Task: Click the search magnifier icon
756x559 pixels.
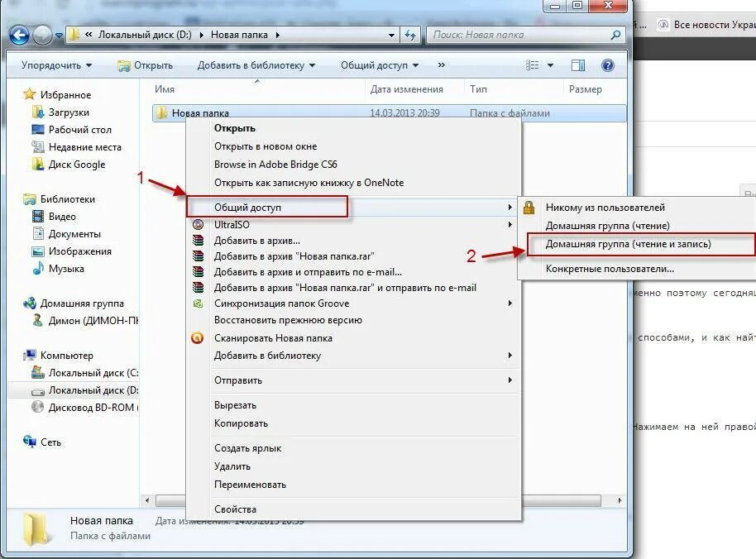Action: click(x=615, y=35)
